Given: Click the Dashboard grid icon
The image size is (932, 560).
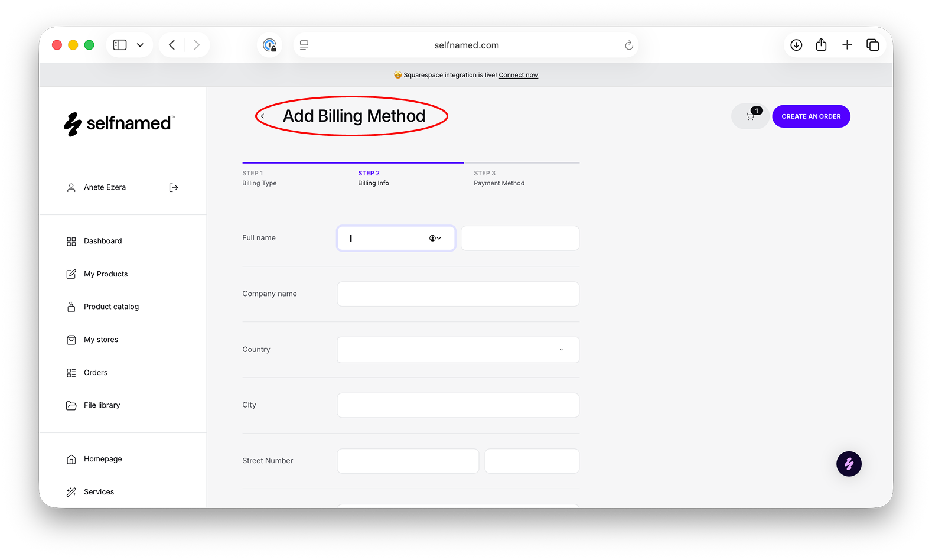Looking at the screenshot, I should coord(71,241).
